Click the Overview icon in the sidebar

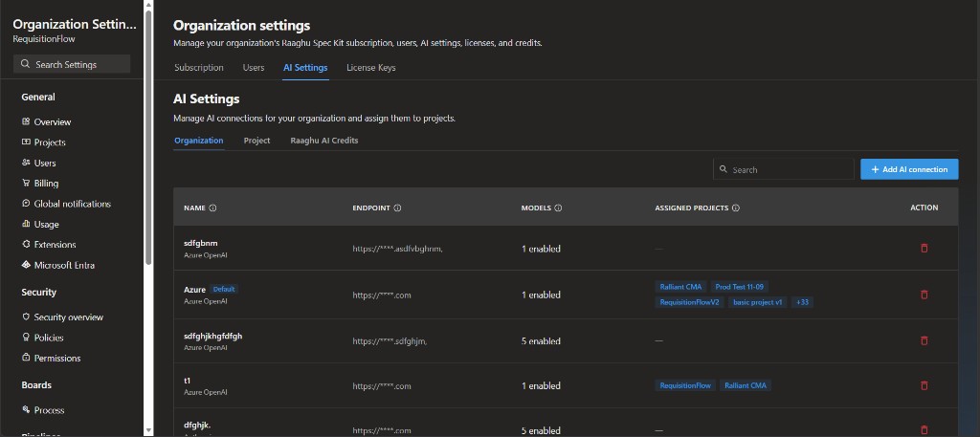(x=26, y=121)
